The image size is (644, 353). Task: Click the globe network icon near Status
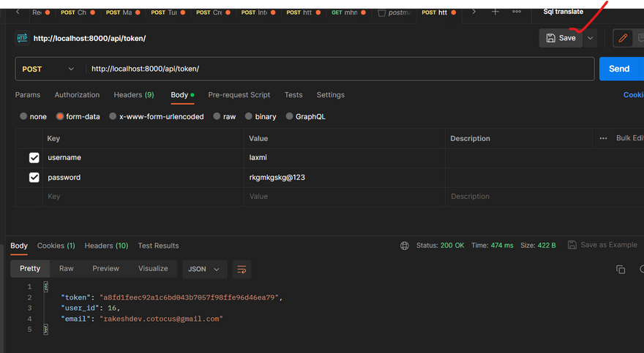(x=405, y=246)
